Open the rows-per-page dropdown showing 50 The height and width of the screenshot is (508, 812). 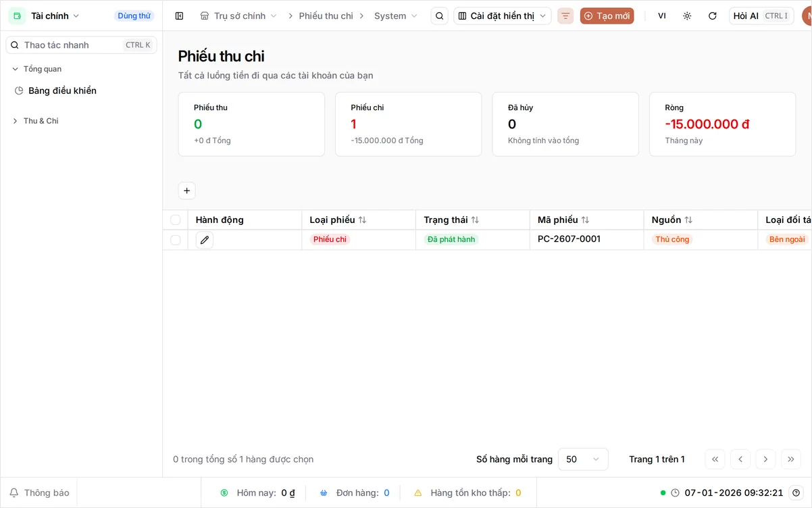[583, 459]
